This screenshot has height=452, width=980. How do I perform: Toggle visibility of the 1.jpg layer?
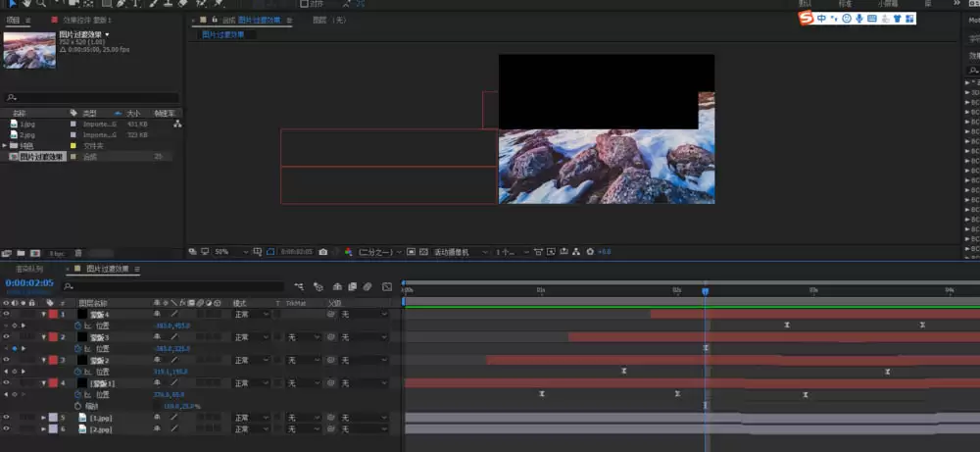pyautogui.click(x=6, y=417)
